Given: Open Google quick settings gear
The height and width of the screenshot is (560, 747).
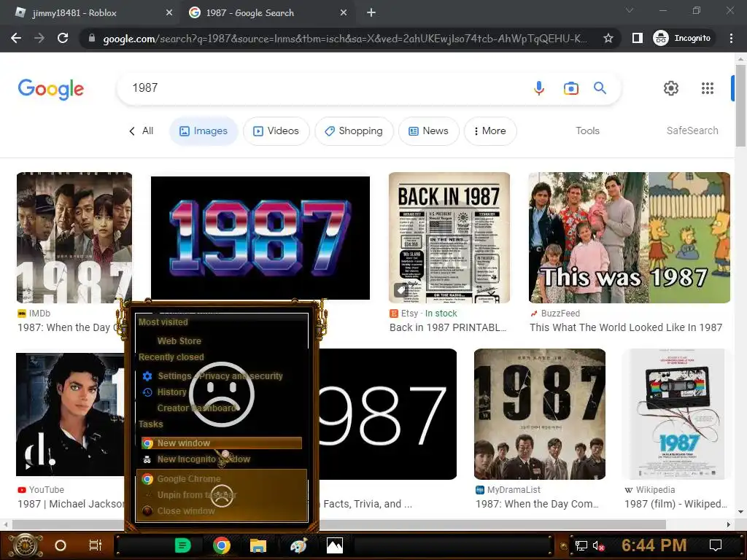Looking at the screenshot, I should tap(671, 88).
